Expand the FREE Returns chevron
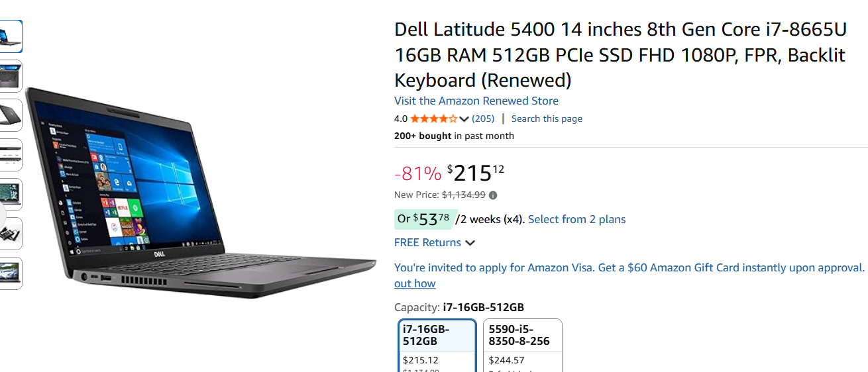 coord(470,243)
